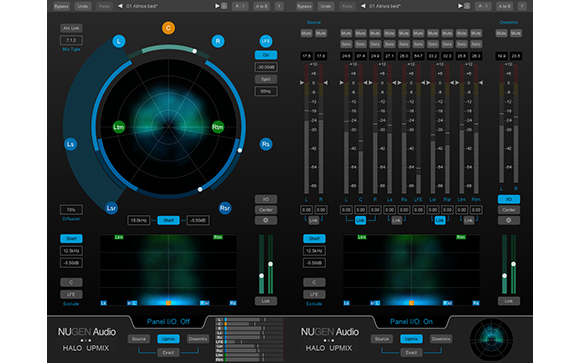Image resolution: width=580 pixels, height=363 pixels.
Task: Select the blue R speaker node
Action: (x=218, y=41)
